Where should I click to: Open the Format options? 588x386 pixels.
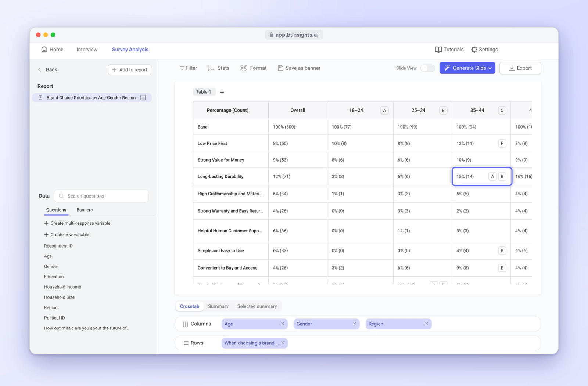click(x=253, y=68)
